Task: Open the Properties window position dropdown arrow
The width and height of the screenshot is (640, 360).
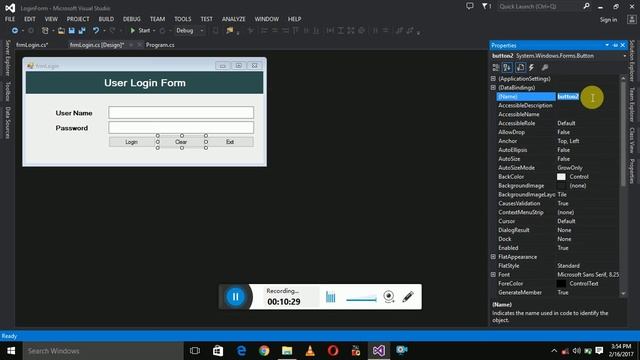Action: pos(607,45)
